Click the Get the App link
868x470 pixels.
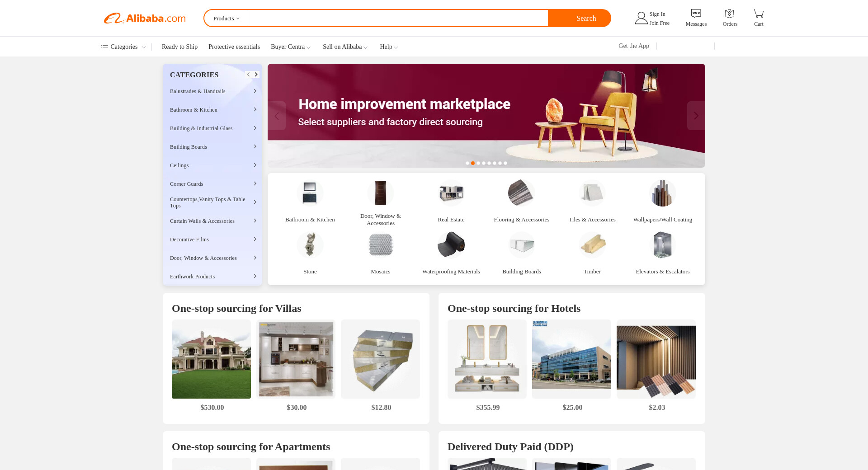[x=633, y=46]
